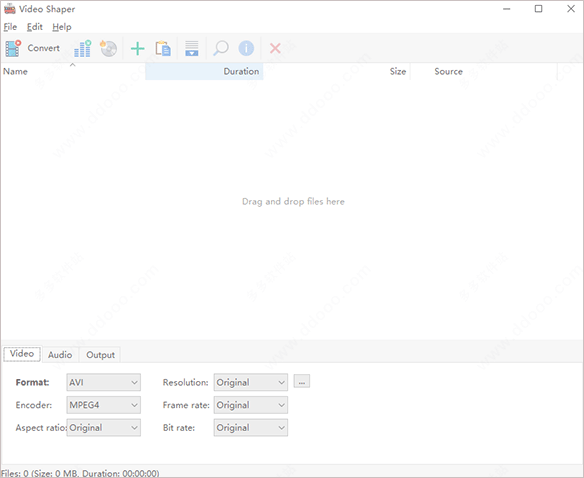
Task: Close the Video Shaper window
Action: tap(571, 9)
